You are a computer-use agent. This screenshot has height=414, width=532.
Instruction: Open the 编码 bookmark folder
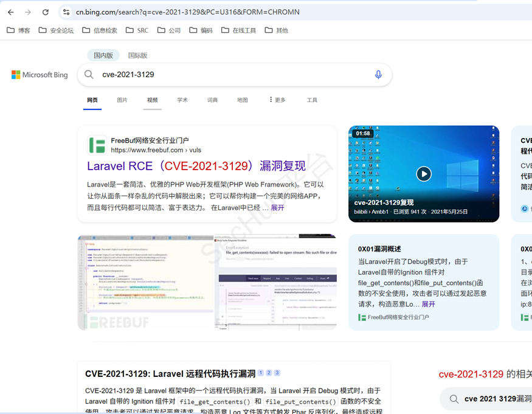(x=201, y=30)
